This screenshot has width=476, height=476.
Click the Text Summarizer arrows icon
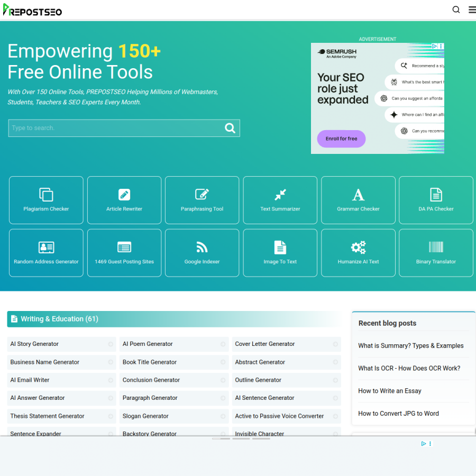click(x=280, y=195)
